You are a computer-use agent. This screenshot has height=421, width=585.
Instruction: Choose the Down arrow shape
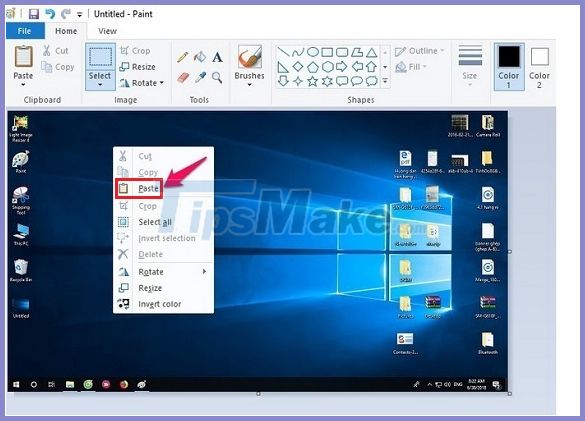(x=283, y=81)
